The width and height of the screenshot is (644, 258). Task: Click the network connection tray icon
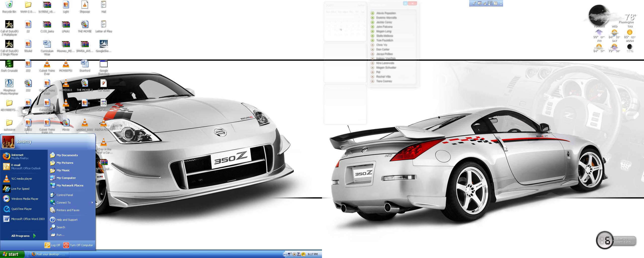[x=290, y=254]
